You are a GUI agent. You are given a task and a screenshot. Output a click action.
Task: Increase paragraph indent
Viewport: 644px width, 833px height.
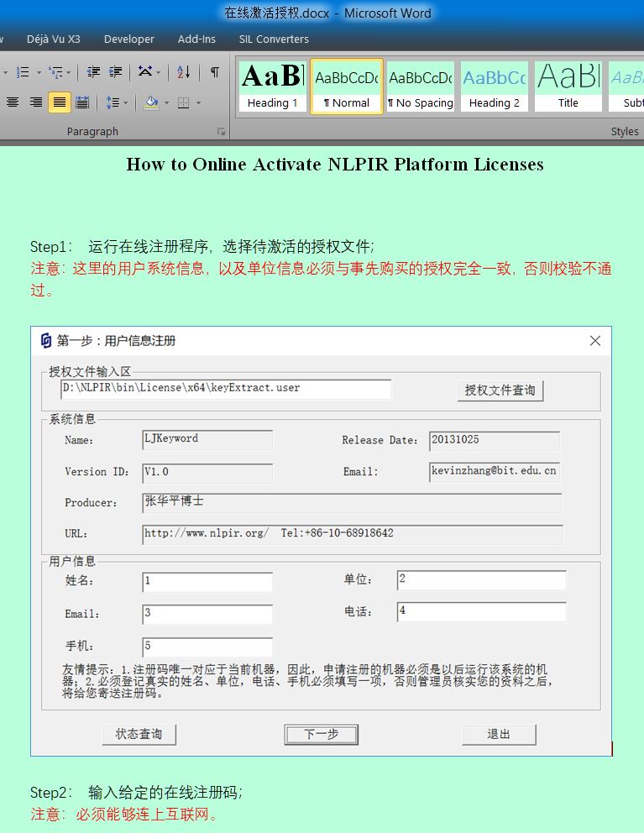coord(115,71)
